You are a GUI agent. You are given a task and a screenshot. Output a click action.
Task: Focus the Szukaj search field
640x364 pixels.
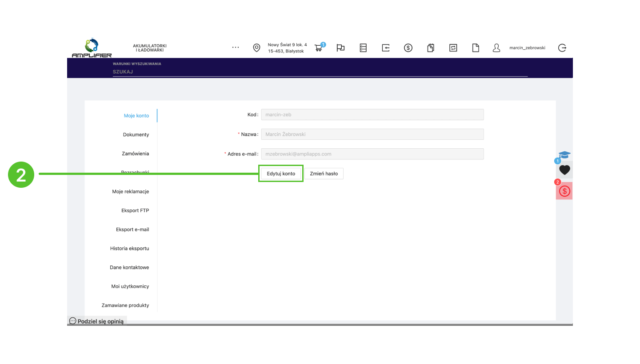coord(320,71)
